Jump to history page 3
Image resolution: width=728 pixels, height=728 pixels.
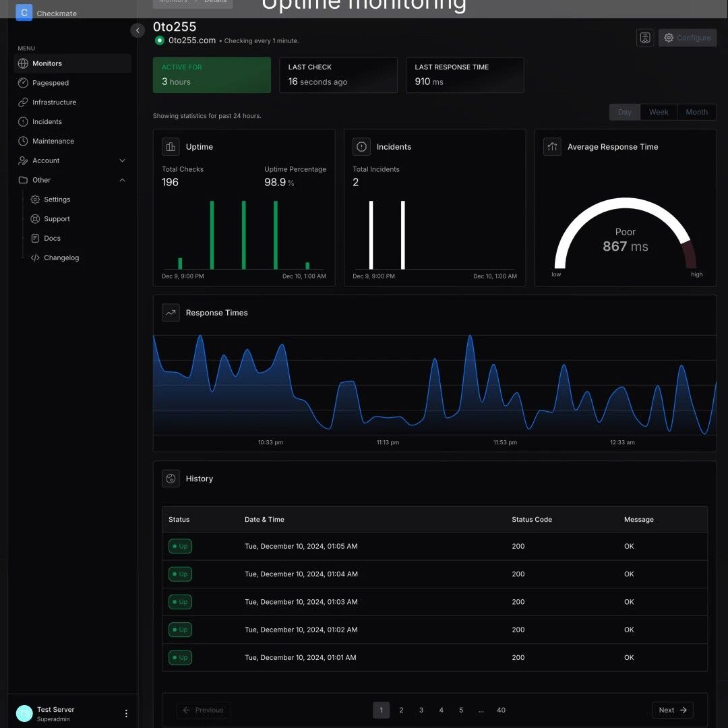pos(421,710)
